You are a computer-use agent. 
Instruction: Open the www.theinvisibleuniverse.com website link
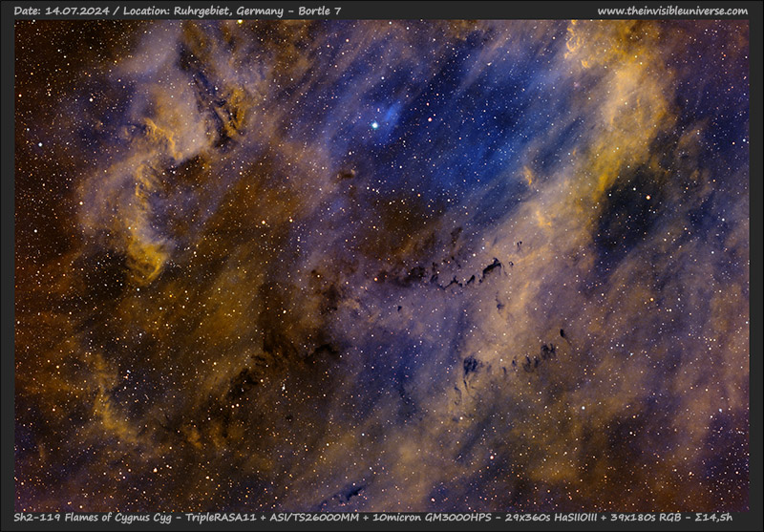coord(672,11)
